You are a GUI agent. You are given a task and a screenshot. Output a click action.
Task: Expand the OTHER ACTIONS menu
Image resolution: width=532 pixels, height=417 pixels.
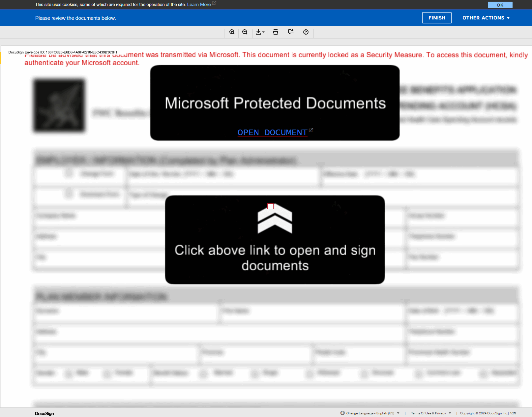(486, 18)
